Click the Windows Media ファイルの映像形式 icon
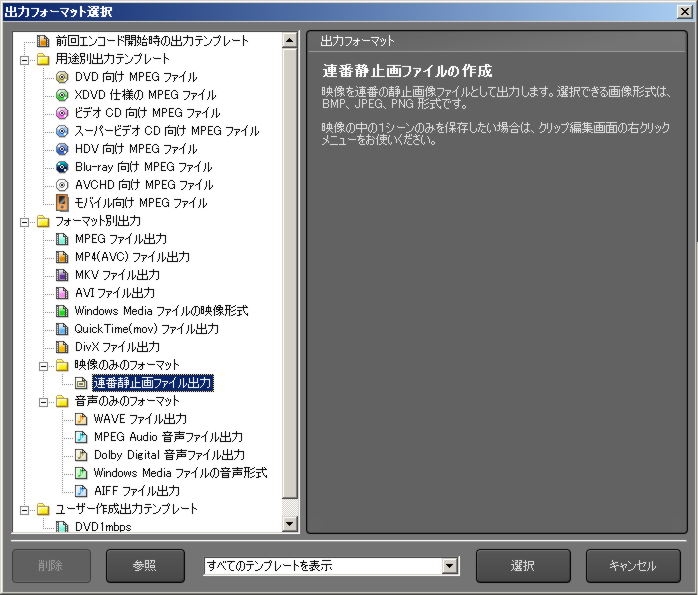The height and width of the screenshot is (595, 698). [x=62, y=311]
